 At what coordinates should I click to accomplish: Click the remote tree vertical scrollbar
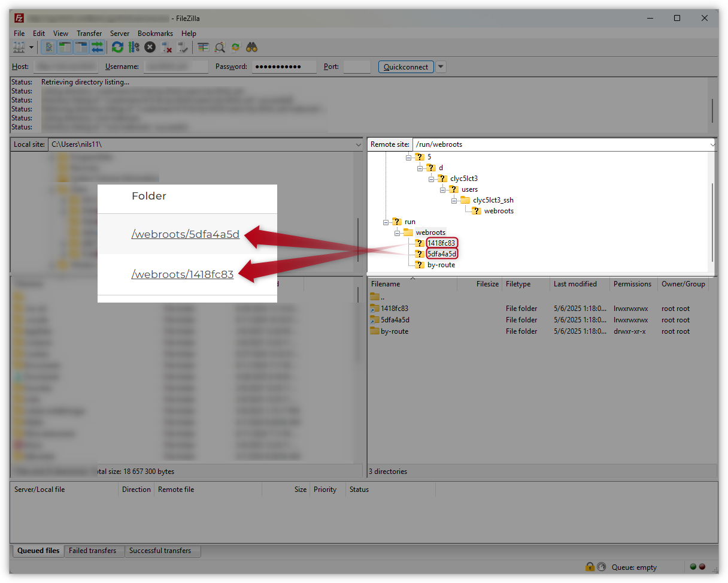pyautogui.click(x=712, y=222)
